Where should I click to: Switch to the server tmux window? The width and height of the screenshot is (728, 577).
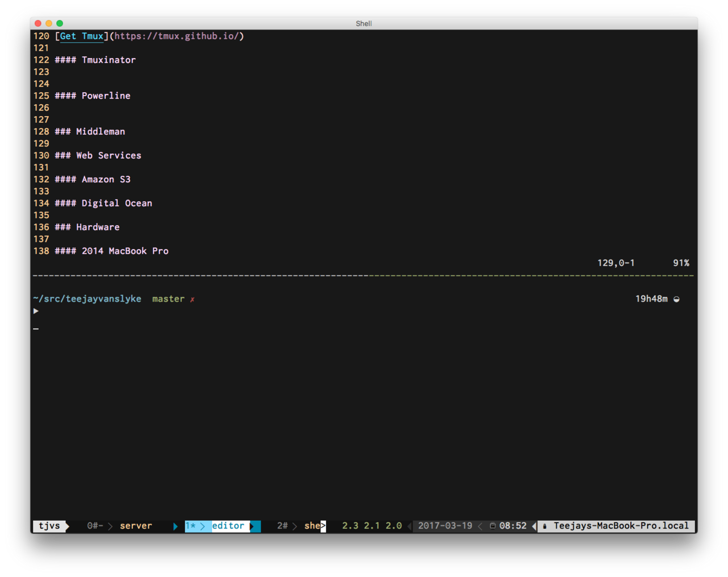coord(136,526)
